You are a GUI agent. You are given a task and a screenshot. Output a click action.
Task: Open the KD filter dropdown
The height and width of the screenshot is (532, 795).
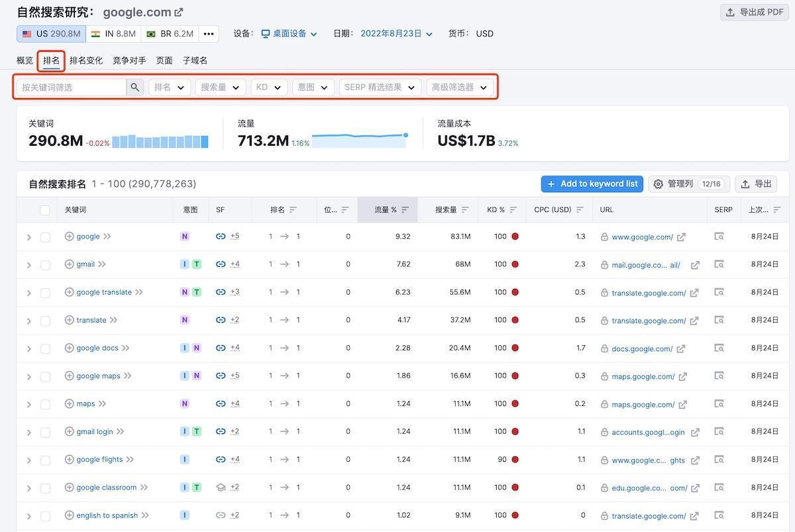point(269,87)
